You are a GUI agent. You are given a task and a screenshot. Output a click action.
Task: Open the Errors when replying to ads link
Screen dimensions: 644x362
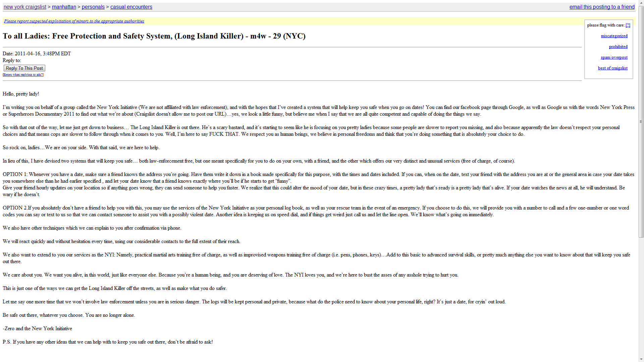[23, 75]
